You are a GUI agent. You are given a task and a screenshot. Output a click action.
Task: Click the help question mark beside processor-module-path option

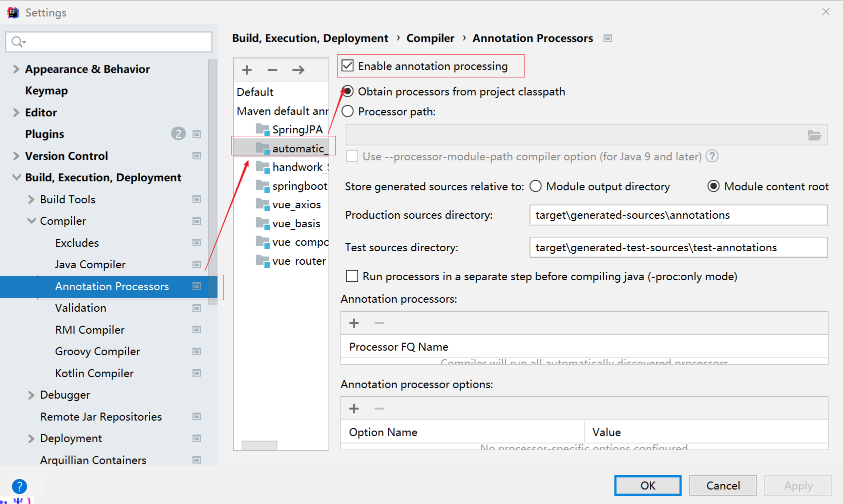tap(712, 156)
